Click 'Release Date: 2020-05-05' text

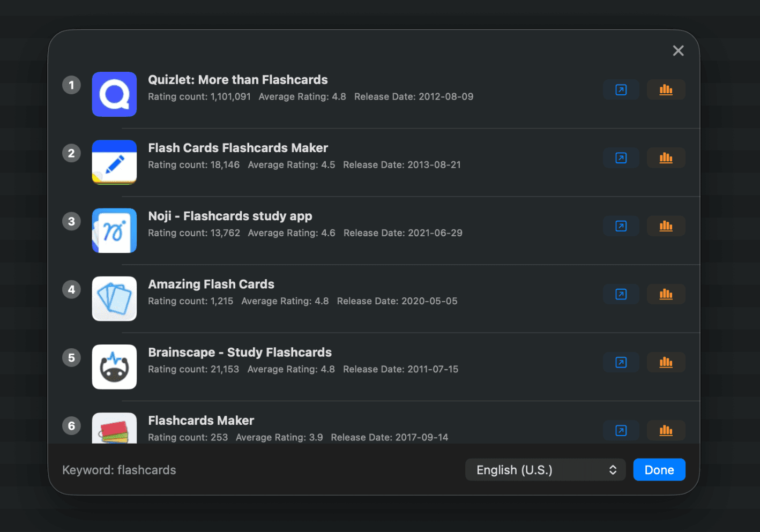coord(397,301)
